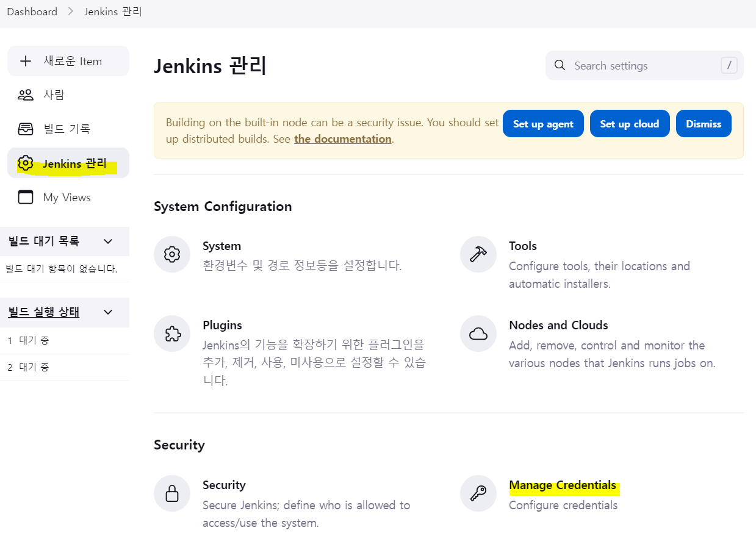Open the Security settings link
The height and width of the screenshot is (533, 756).
pyautogui.click(x=224, y=485)
